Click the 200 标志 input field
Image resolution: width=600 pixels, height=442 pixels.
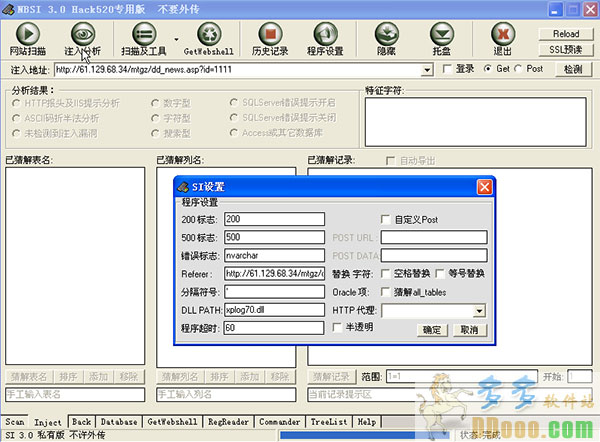pyautogui.click(x=274, y=219)
